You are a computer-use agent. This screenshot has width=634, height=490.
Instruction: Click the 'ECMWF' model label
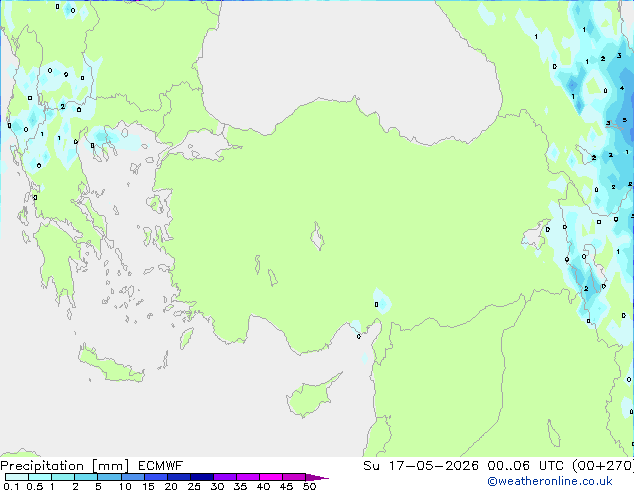tap(161, 466)
